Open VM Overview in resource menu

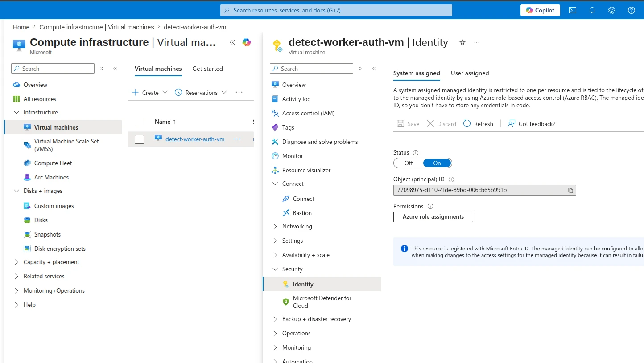[x=294, y=85]
